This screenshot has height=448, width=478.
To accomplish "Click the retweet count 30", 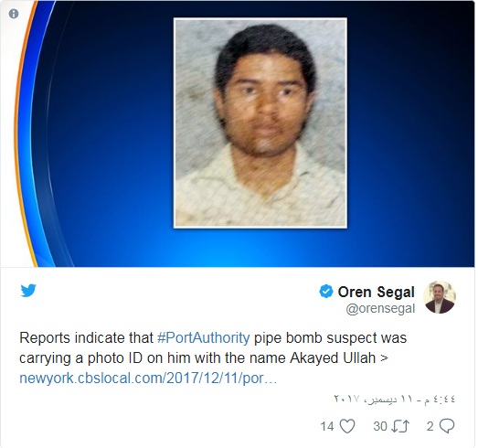I will pyautogui.click(x=380, y=426).
